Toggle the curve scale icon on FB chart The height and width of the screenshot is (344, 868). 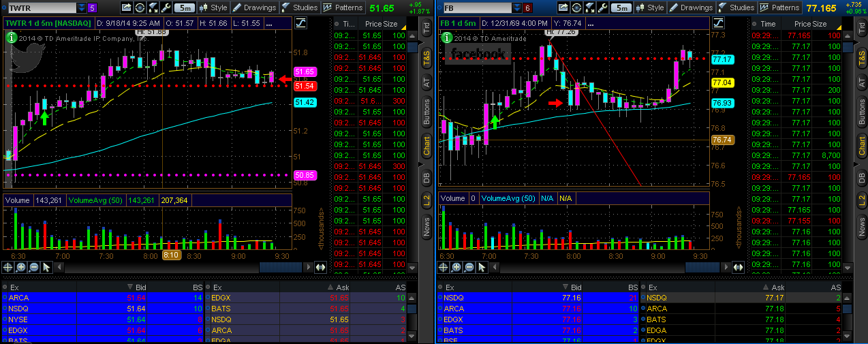[719, 22]
